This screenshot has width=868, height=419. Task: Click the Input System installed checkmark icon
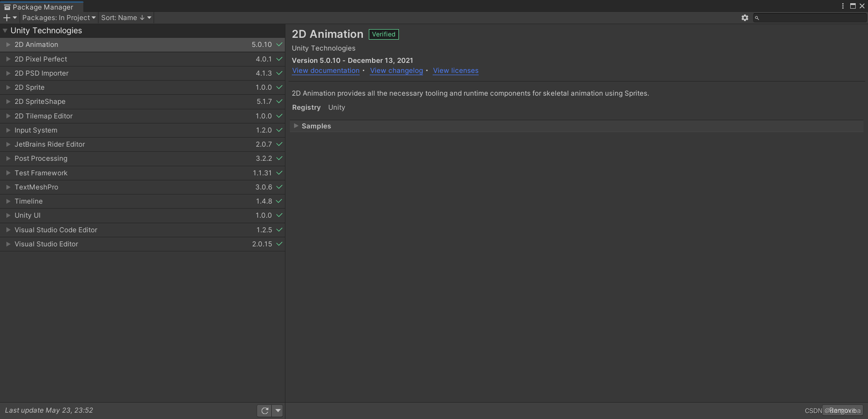tap(279, 130)
